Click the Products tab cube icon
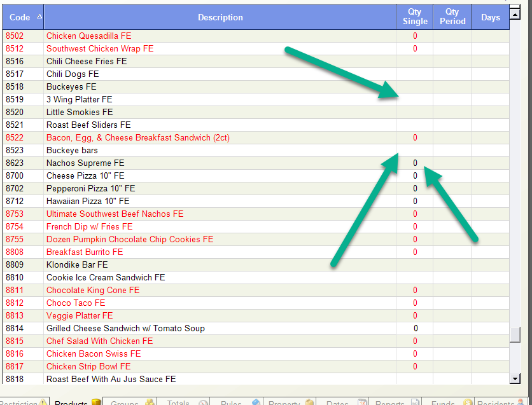This screenshot has width=532, height=405. pyautogui.click(x=96, y=402)
